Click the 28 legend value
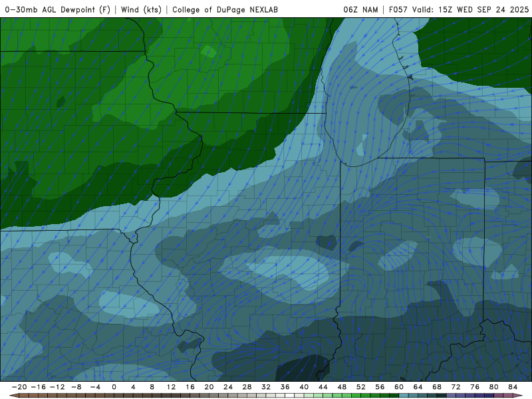532x399 pixels. click(x=247, y=387)
